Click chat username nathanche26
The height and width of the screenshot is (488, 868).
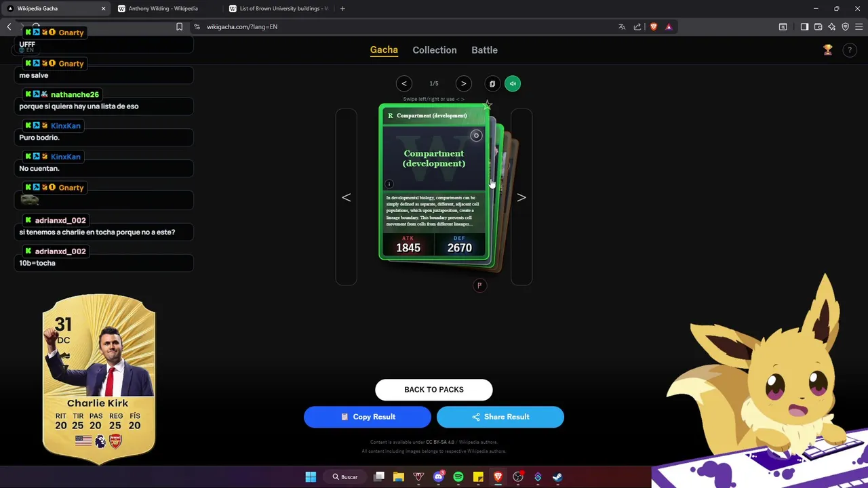(75, 94)
